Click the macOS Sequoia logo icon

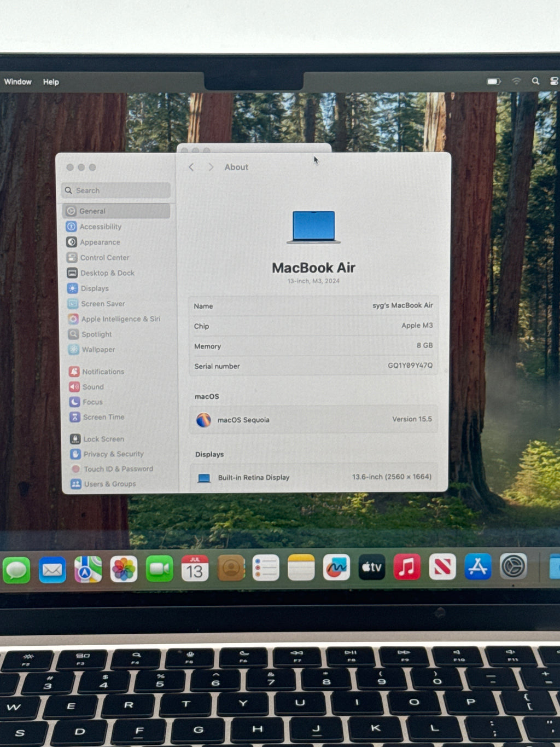click(203, 420)
